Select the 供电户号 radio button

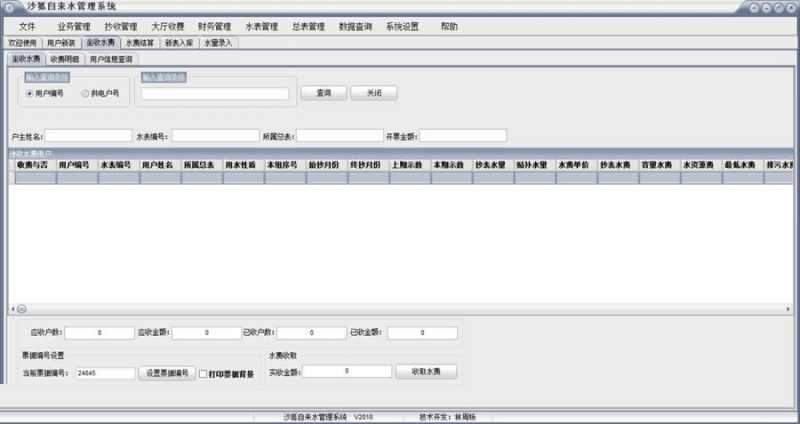coord(85,93)
